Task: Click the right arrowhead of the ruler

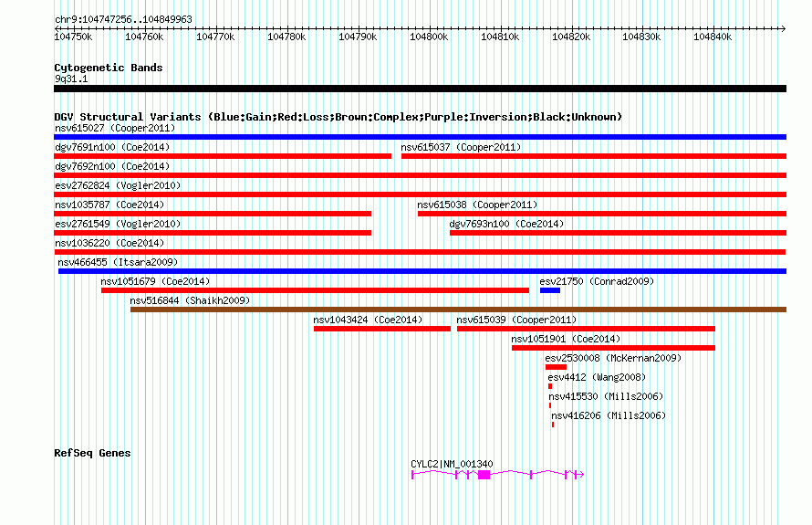Action: tap(784, 29)
